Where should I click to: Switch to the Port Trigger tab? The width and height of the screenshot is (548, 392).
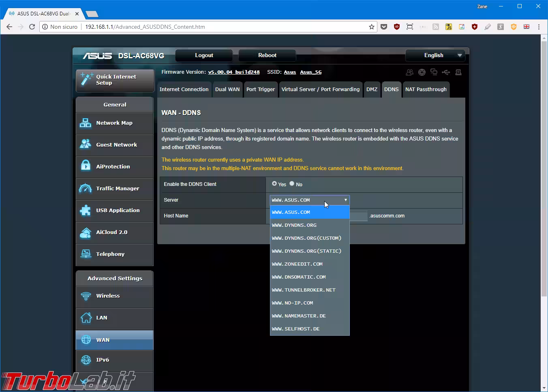(260, 89)
